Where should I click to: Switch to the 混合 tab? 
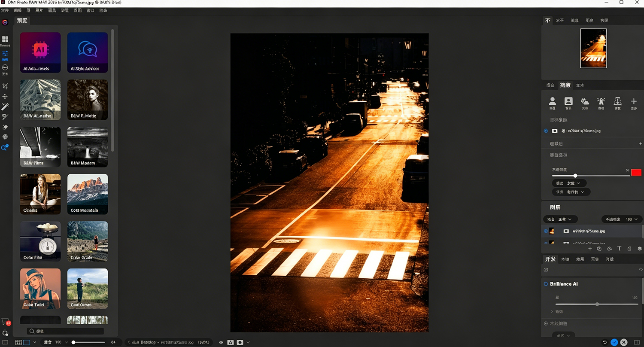(550, 85)
